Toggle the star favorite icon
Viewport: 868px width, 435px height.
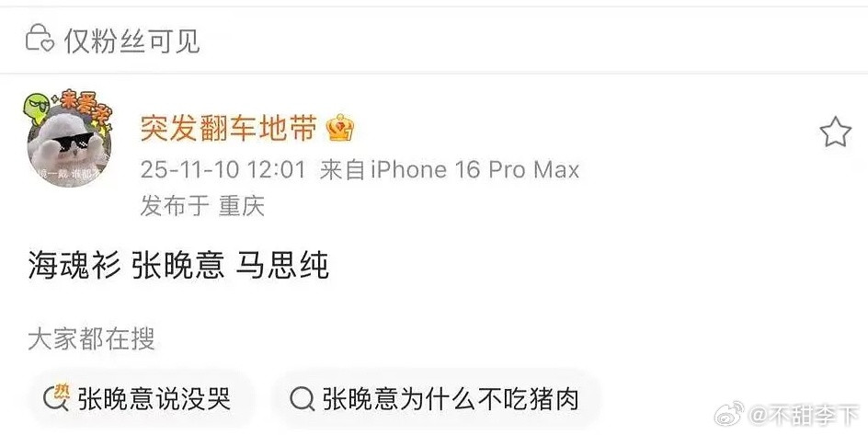coord(835,132)
